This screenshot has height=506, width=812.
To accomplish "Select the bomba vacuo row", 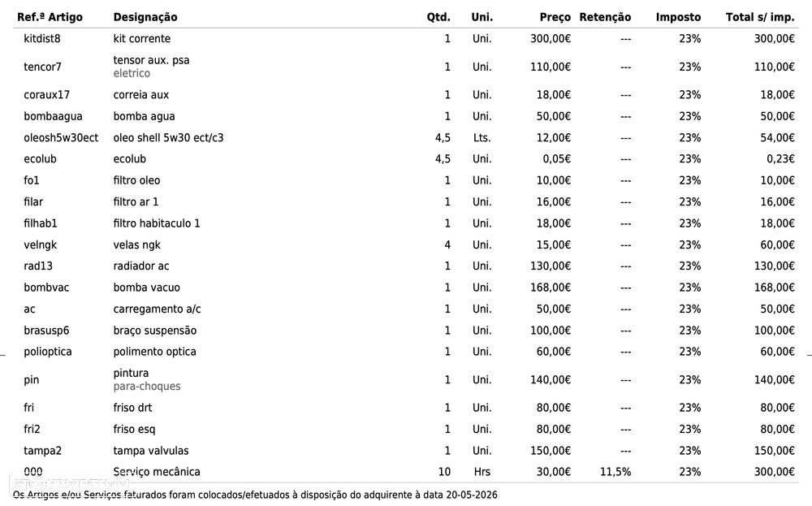I will [406, 288].
